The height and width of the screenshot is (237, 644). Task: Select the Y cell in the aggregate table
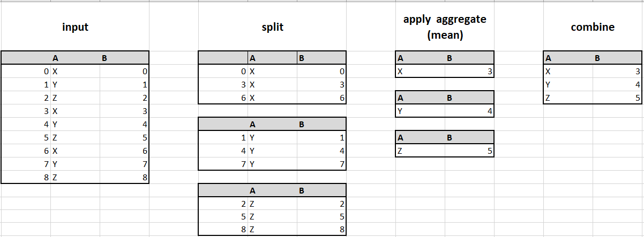[400, 111]
